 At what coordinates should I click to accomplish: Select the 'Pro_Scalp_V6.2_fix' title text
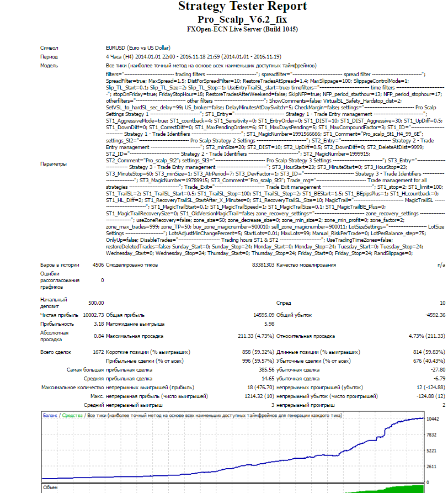click(x=242, y=19)
